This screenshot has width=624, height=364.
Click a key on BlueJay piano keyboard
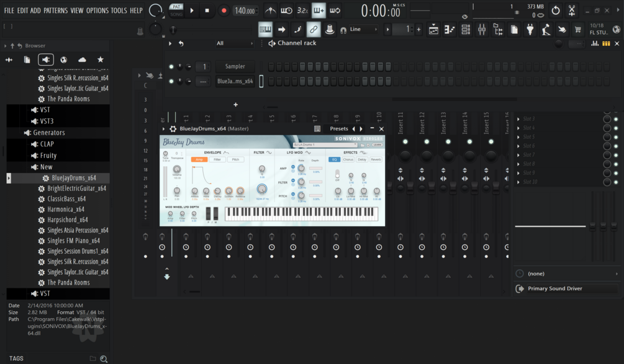coord(302,214)
